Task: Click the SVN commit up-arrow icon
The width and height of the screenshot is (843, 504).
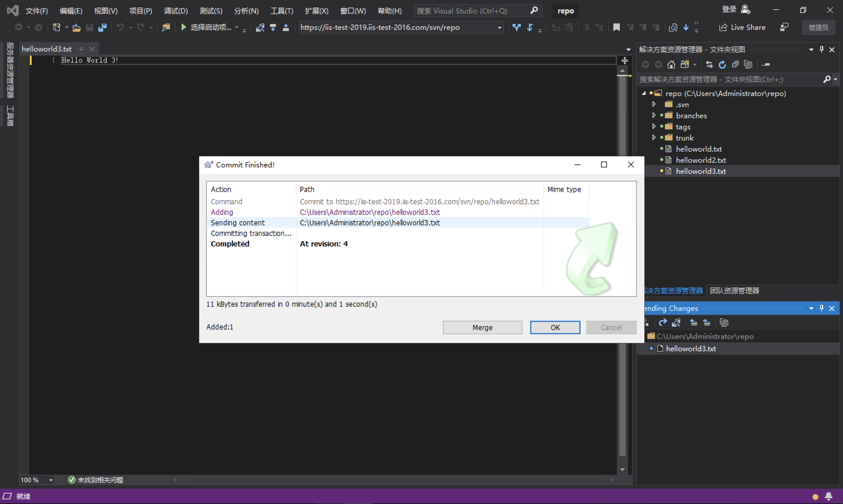Action: click(286, 28)
